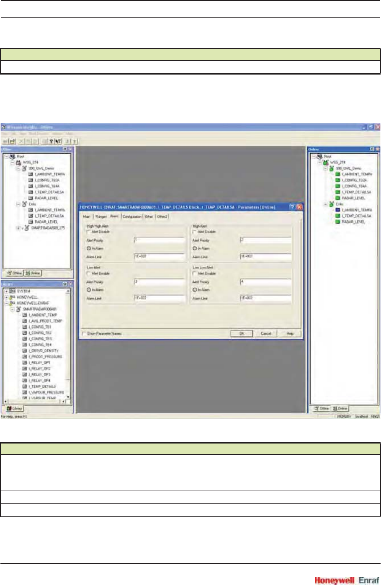Image resolution: width=381 pixels, height=588 pixels.
Task: Collapse the WSG_274 node in the Offline tree
Action: click(x=13, y=162)
